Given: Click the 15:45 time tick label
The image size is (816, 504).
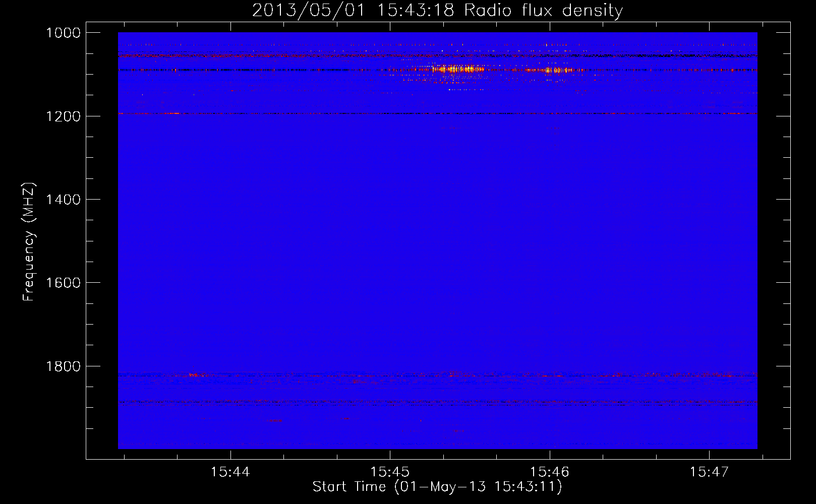Looking at the screenshot, I should 390,472.
